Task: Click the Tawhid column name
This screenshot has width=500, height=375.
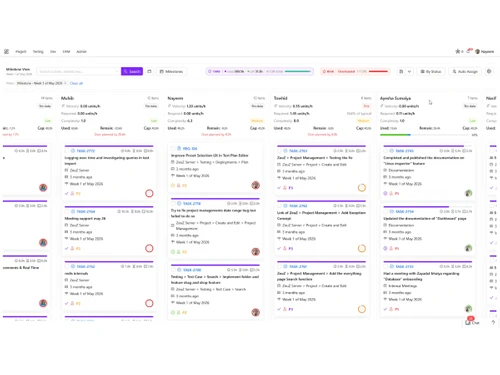Action: tap(280, 98)
